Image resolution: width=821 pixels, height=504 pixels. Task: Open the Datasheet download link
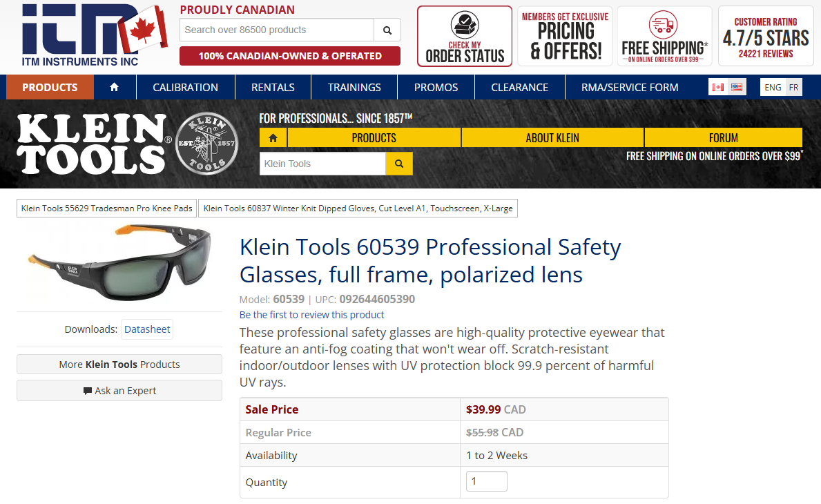[147, 329]
